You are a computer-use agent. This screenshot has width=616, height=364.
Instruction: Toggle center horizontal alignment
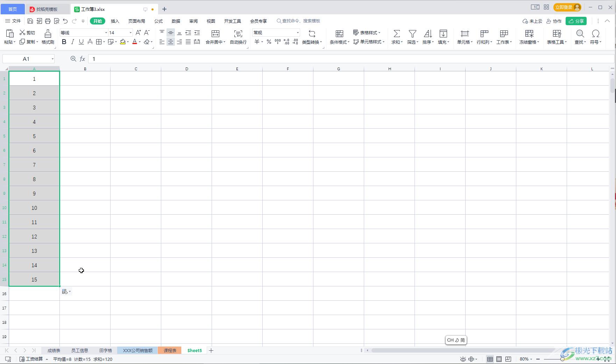(x=170, y=42)
